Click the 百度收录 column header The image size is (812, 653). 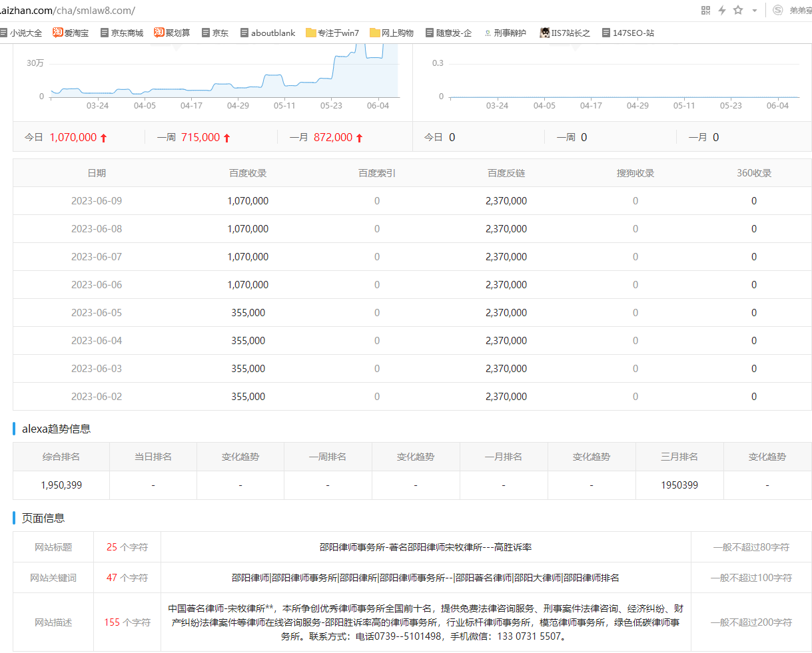click(248, 173)
